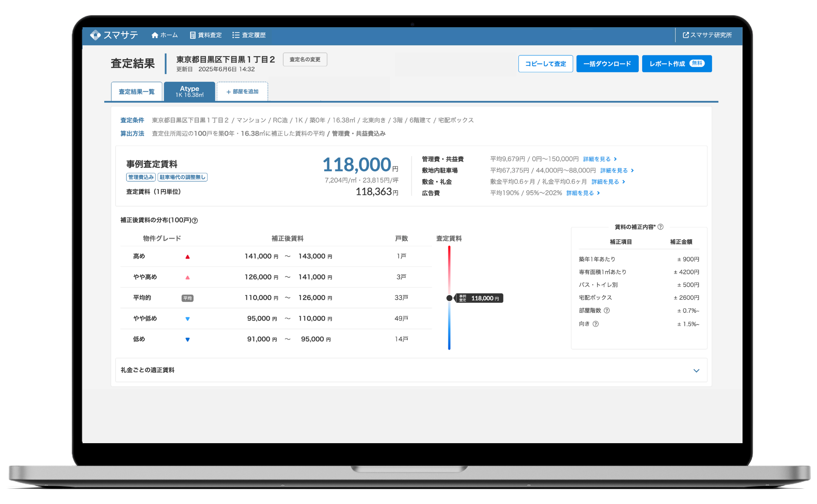Click 一括ダウンロード button
This screenshot has width=817, height=504.
click(x=607, y=64)
